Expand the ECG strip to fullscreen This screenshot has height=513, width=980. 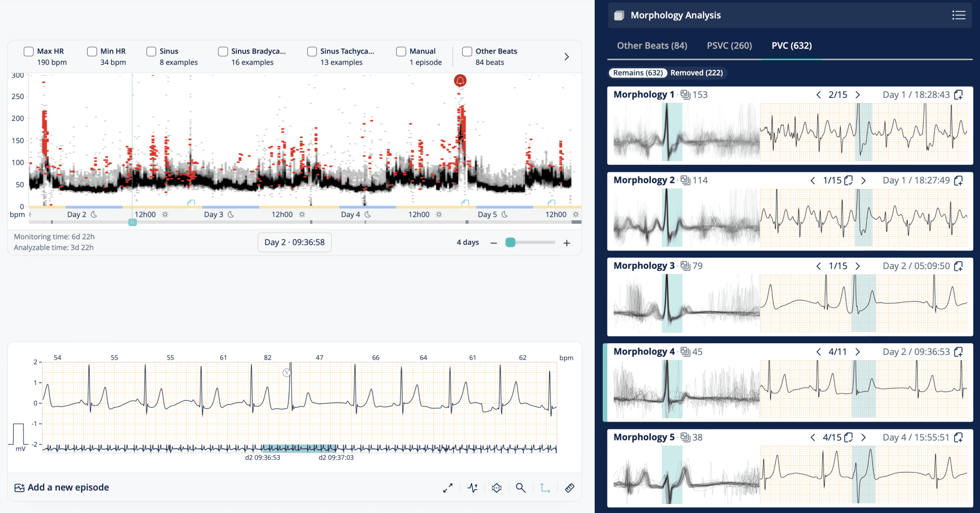(448, 488)
